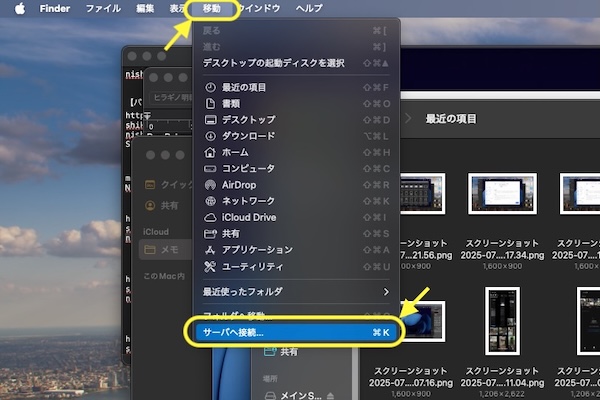600x400 pixels.
Task: Click the ネットワーク globe icon
Action: click(x=210, y=201)
